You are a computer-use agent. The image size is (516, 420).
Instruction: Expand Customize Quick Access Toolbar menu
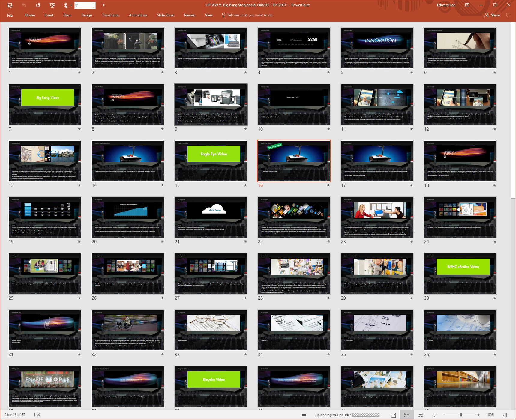[103, 5]
